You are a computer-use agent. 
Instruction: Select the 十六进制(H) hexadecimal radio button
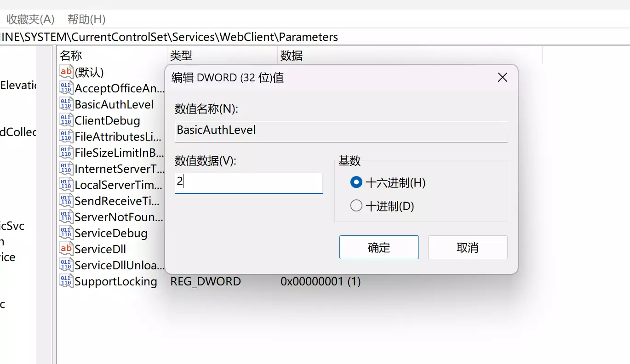coord(356,183)
